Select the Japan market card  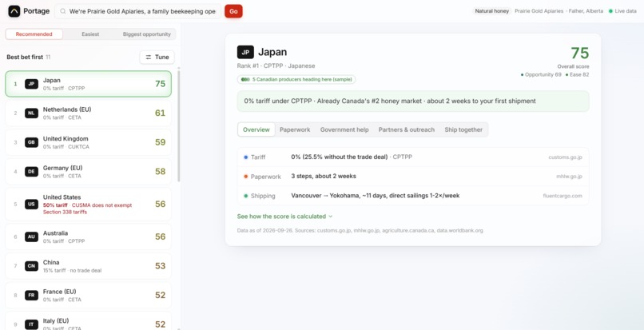point(89,84)
